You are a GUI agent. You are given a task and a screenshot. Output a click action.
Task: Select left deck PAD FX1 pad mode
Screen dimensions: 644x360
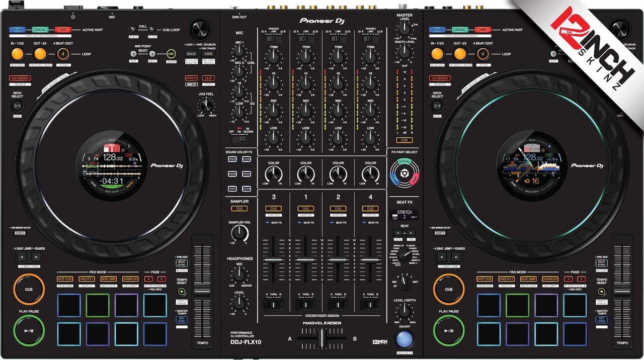pyautogui.click(x=87, y=279)
